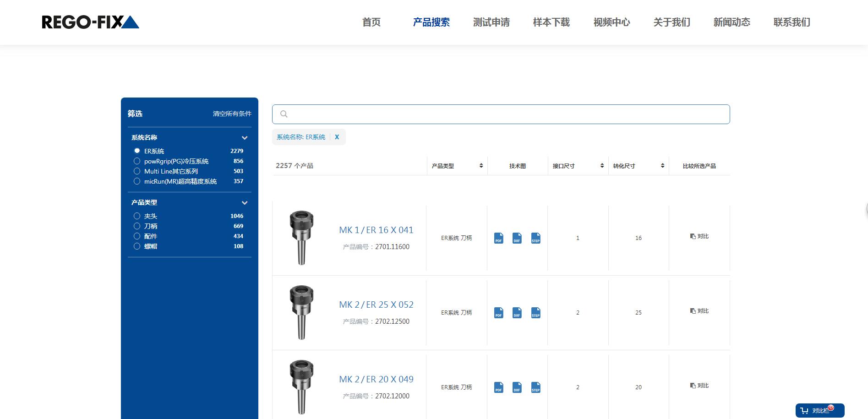Download STEP file for MK 1 / ER 16 X 041

(x=535, y=238)
